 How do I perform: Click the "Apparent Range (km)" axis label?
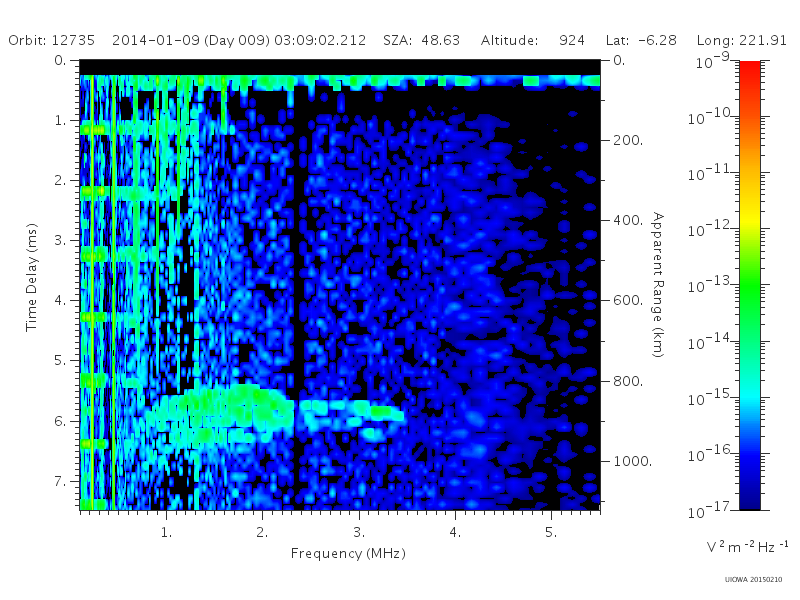(x=658, y=285)
